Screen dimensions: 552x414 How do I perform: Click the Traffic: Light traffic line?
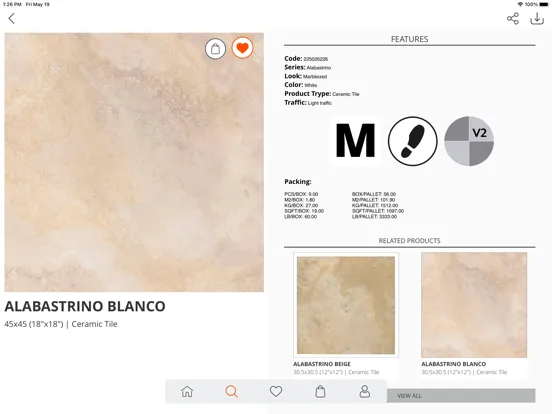[308, 102]
